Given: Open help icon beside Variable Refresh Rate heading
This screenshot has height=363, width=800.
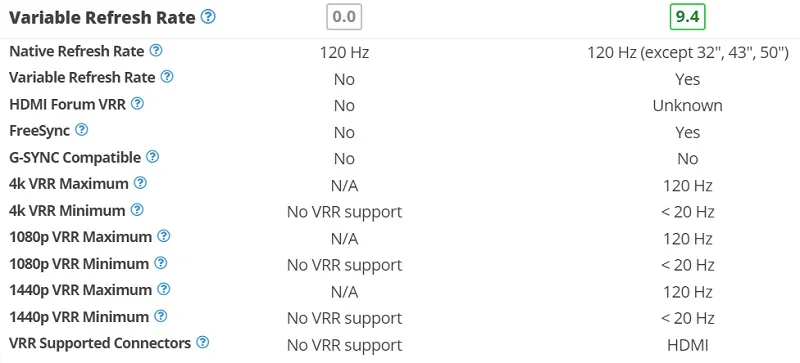Looking at the screenshot, I should click(208, 17).
